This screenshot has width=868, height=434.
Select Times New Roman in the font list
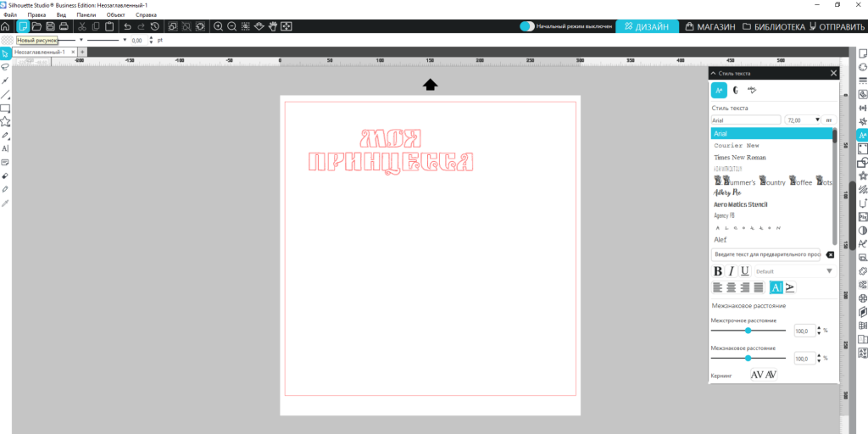[739, 157]
